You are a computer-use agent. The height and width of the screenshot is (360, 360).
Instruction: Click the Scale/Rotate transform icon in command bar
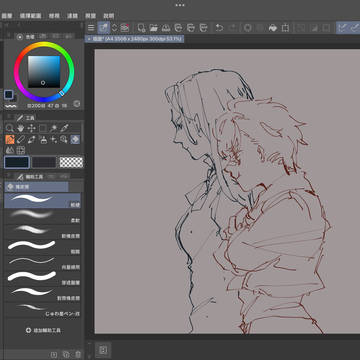coord(285,28)
